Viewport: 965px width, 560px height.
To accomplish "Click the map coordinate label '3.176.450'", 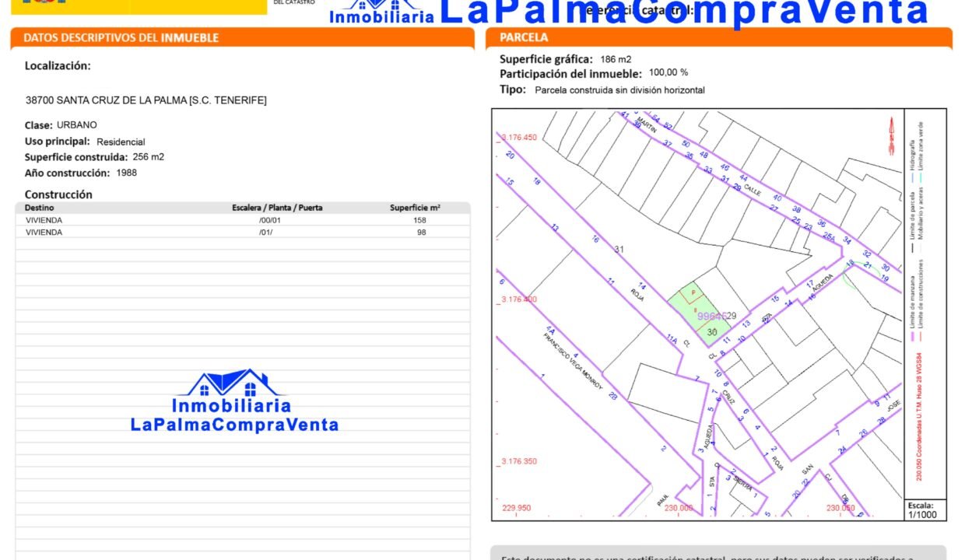I will point(520,138).
